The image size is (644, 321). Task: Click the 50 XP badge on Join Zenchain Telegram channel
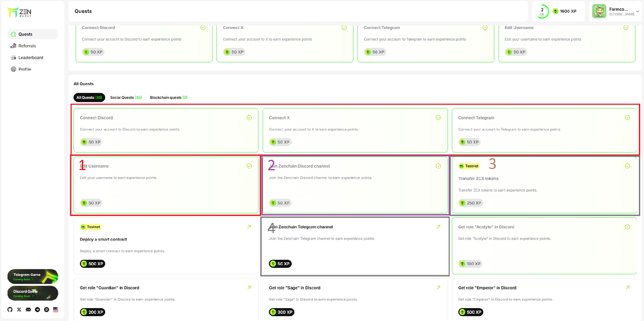click(280, 264)
